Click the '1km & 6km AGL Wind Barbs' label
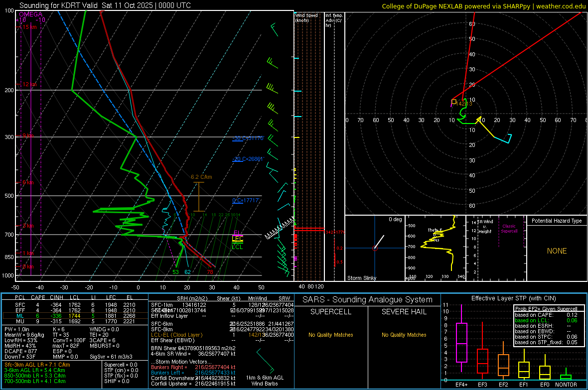This screenshot has height=390, width=588. tap(265, 381)
